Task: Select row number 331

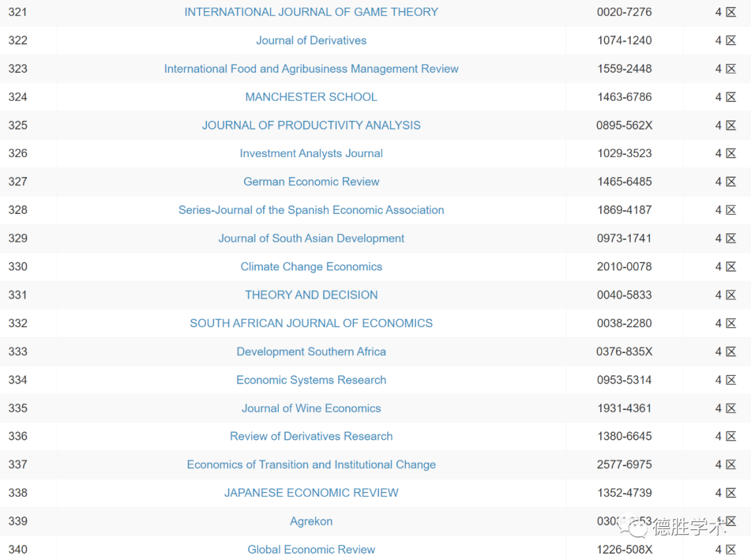Action: 17,295
